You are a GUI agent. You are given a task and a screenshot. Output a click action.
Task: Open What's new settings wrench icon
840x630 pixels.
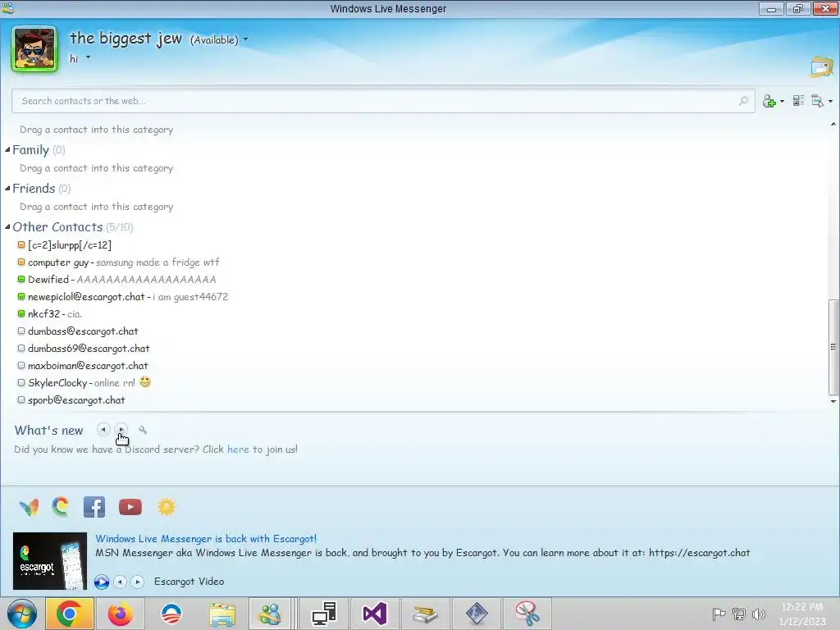143,430
